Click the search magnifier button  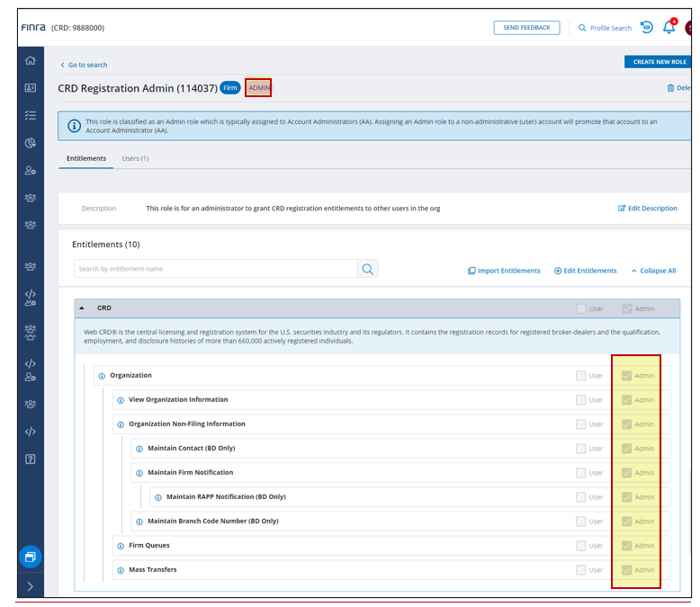pyautogui.click(x=367, y=269)
